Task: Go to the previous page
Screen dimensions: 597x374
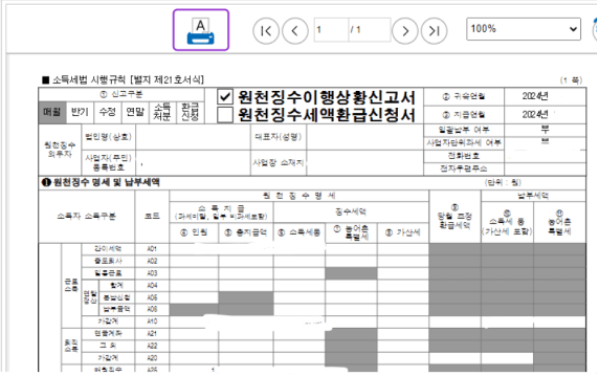Action: pyautogui.click(x=295, y=31)
